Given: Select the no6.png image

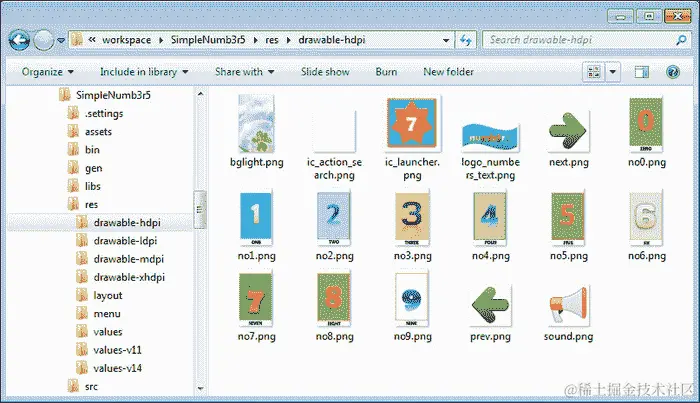Looking at the screenshot, I should pos(646,219).
